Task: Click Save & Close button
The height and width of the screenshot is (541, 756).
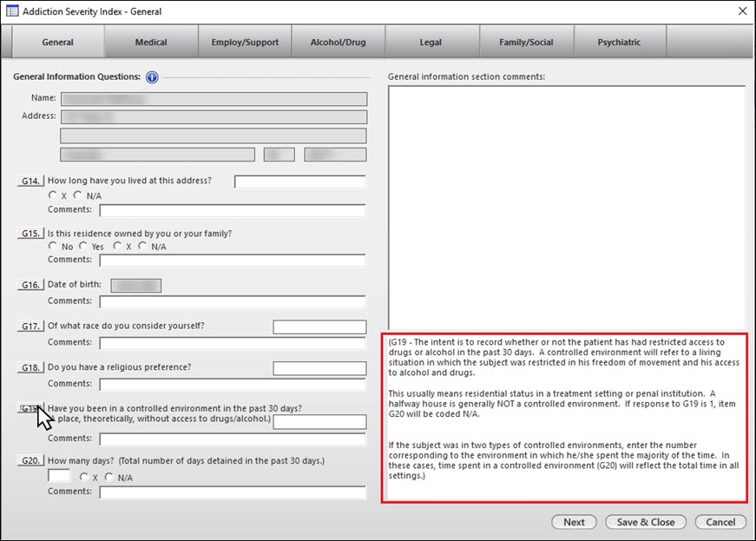Action: (646, 522)
